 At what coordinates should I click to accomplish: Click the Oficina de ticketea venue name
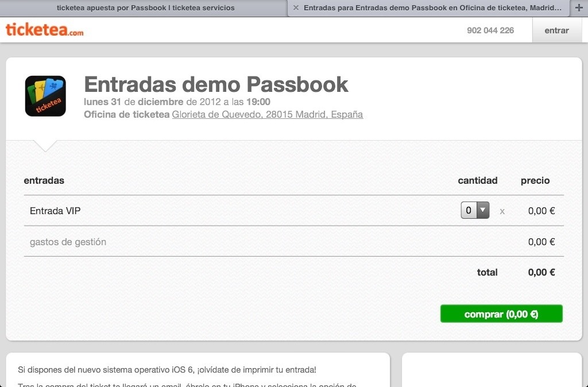pyautogui.click(x=126, y=114)
